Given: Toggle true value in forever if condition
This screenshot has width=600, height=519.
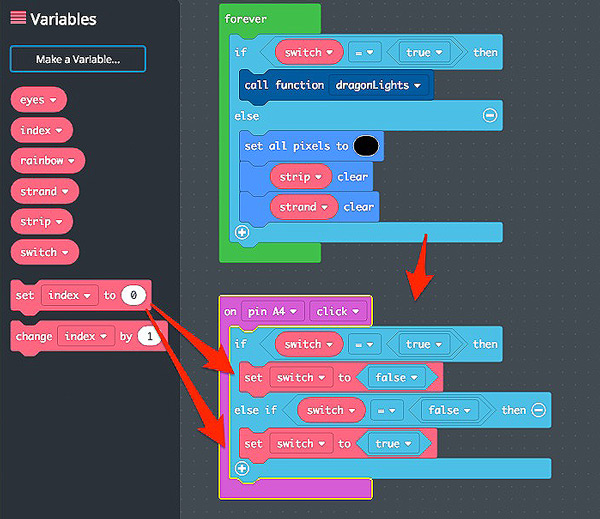Looking at the screenshot, I should click(425, 51).
